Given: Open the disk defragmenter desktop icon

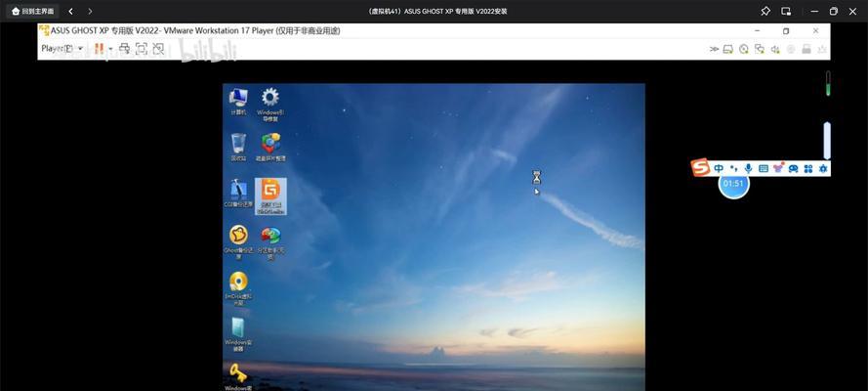Looking at the screenshot, I should click(270, 148).
